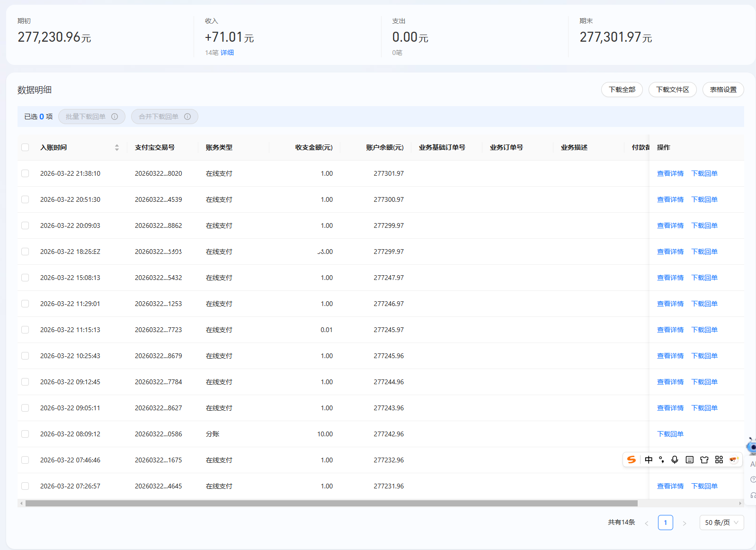The width and height of the screenshot is (756, 550).
Task: Open the soft keyboard icon
Action: [690, 460]
